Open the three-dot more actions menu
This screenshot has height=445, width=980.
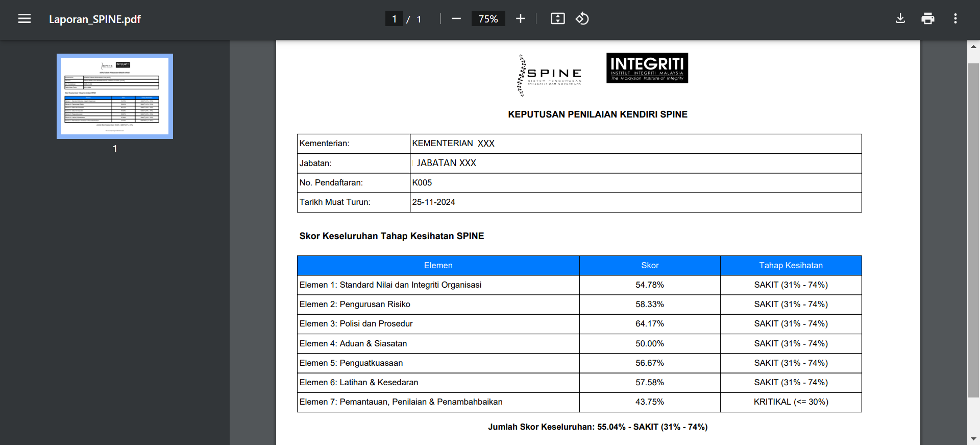click(x=955, y=19)
